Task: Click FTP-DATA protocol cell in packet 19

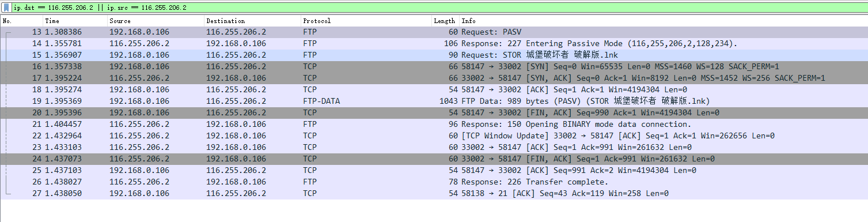Action: click(321, 101)
